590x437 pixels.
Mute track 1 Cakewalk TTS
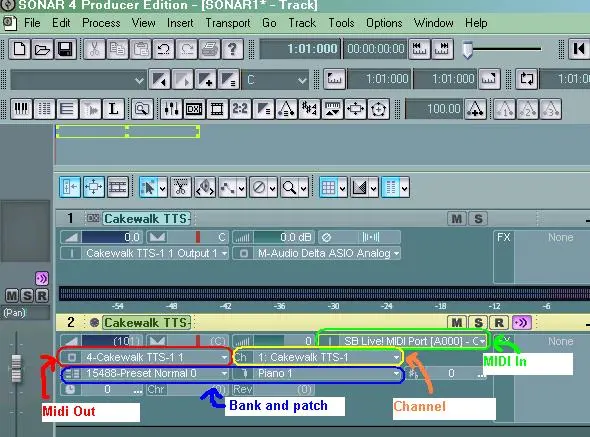point(457,219)
